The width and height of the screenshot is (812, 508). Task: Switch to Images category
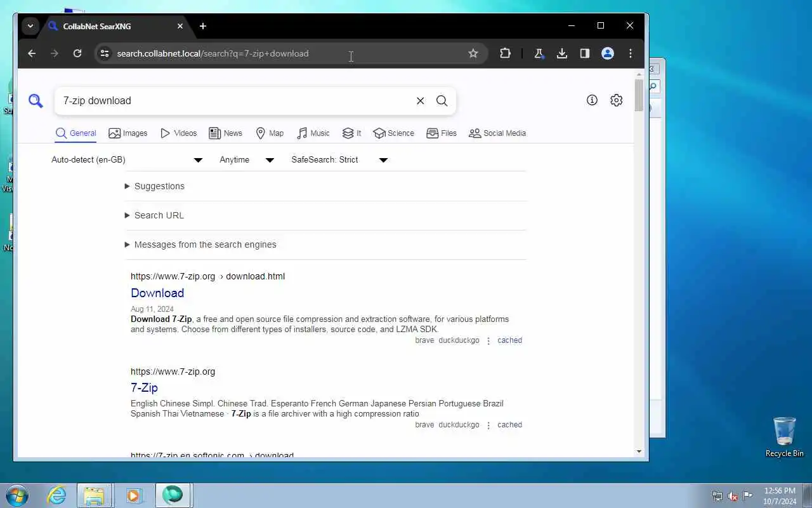tap(128, 133)
